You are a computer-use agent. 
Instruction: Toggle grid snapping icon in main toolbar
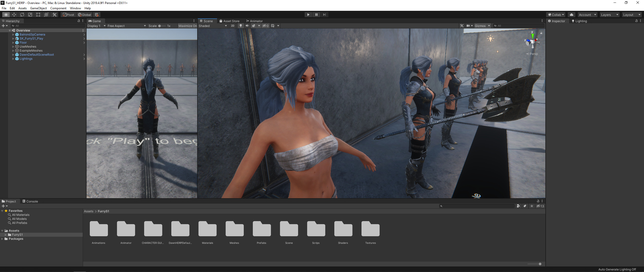(97, 15)
